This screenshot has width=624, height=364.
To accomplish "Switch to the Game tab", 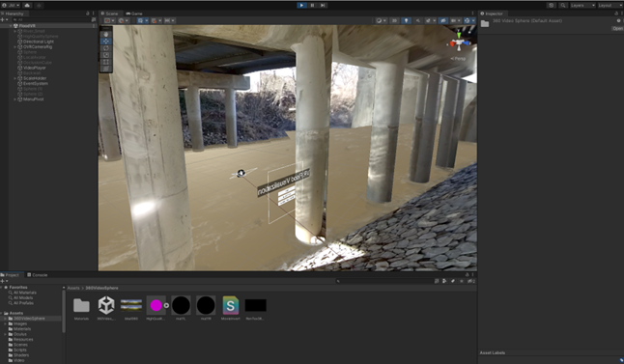I will (134, 14).
